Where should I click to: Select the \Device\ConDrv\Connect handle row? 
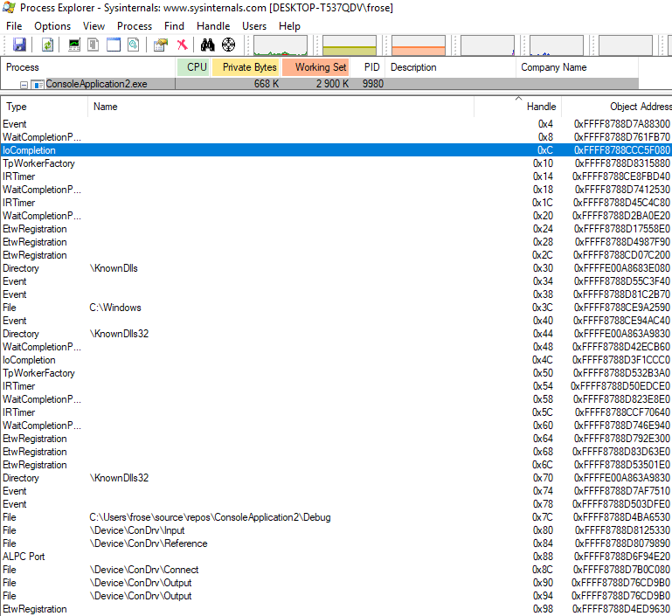click(336, 570)
